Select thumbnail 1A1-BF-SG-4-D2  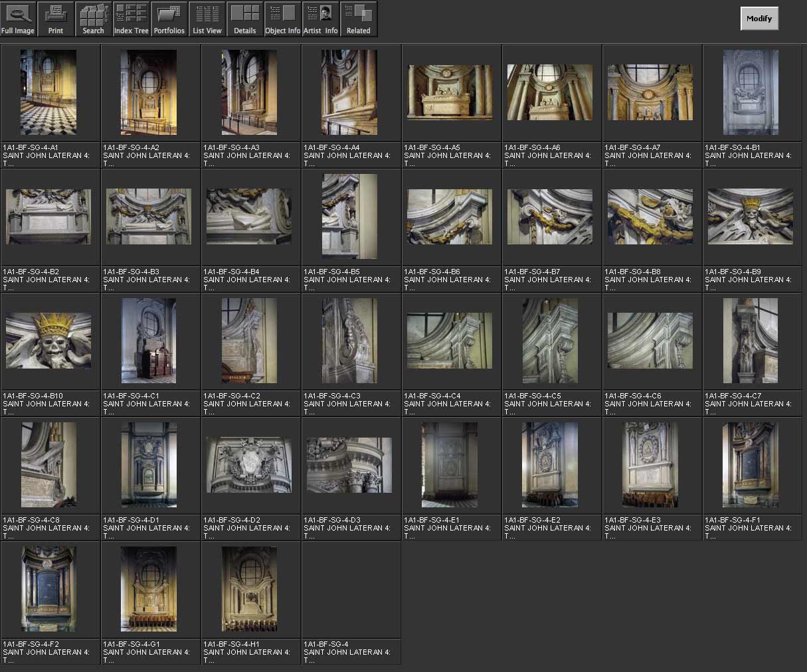click(249, 465)
